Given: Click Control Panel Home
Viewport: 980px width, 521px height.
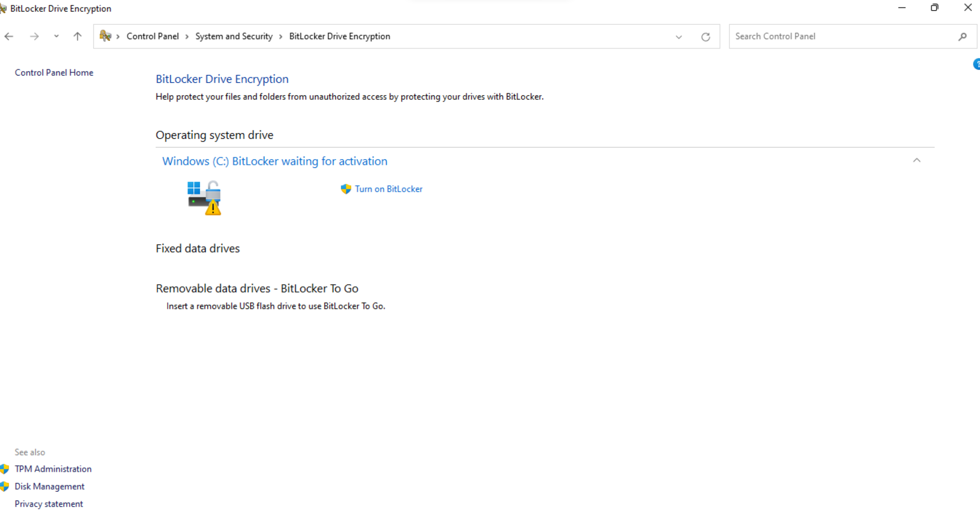Looking at the screenshot, I should coord(54,72).
